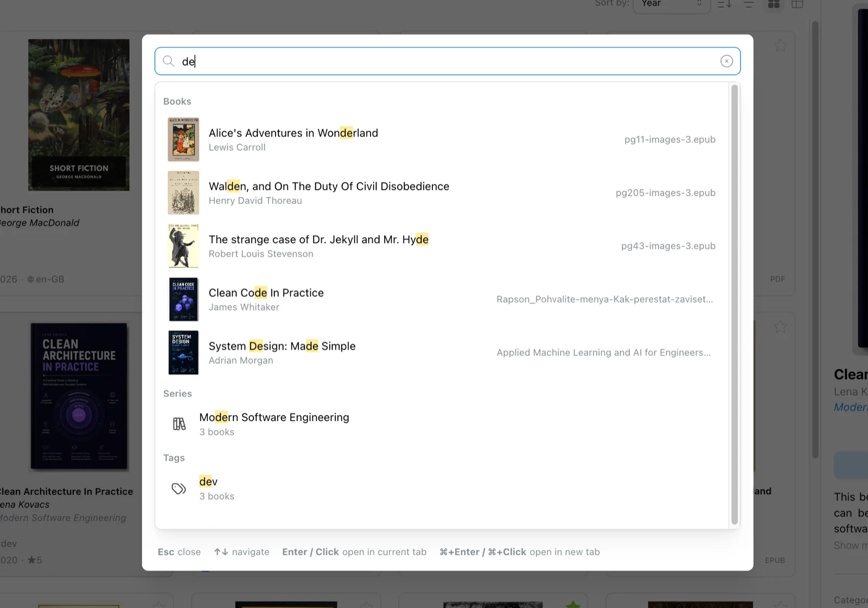Click System Design cover thumbnail
Image resolution: width=868 pixels, height=608 pixels.
(x=183, y=352)
